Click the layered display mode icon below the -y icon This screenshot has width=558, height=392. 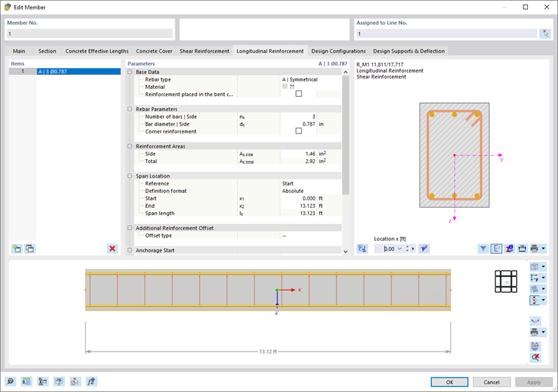click(535, 288)
